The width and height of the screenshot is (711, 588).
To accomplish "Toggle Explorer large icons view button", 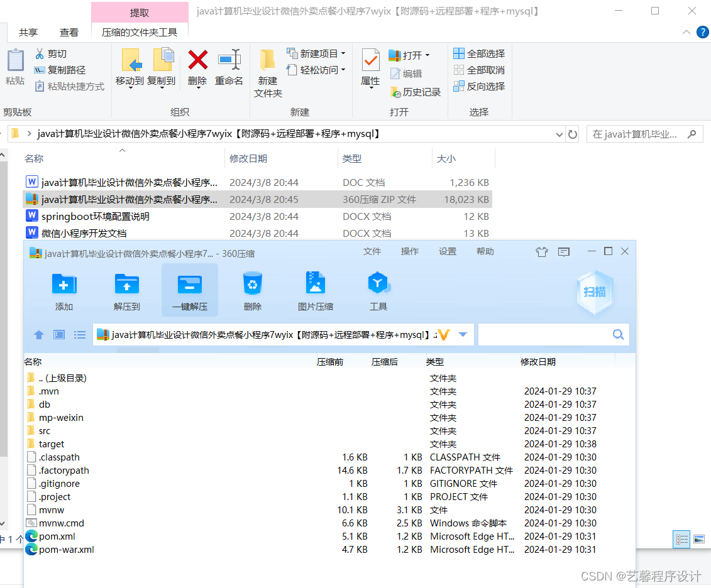I will point(699,539).
